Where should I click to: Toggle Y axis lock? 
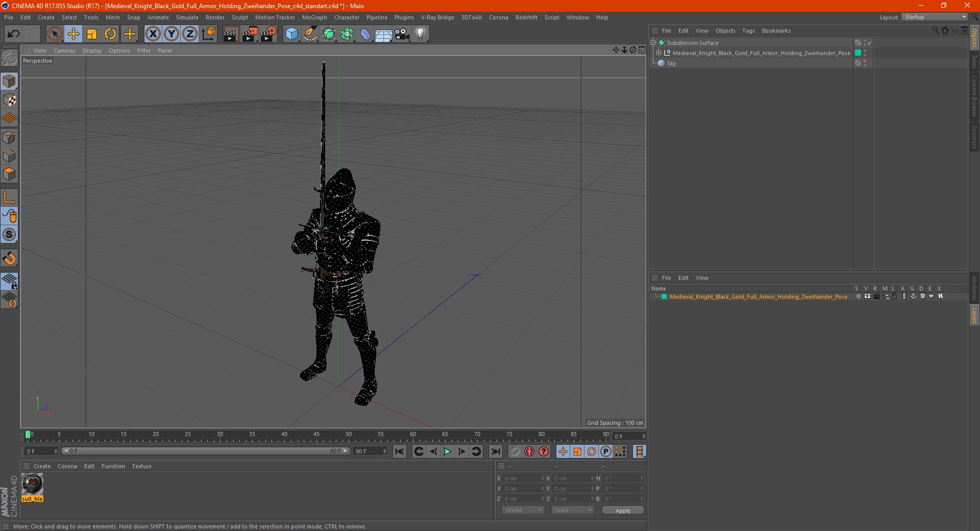point(171,34)
